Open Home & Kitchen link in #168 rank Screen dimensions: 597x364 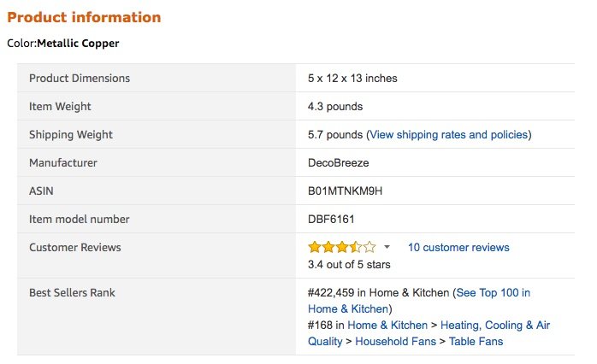coord(387,326)
